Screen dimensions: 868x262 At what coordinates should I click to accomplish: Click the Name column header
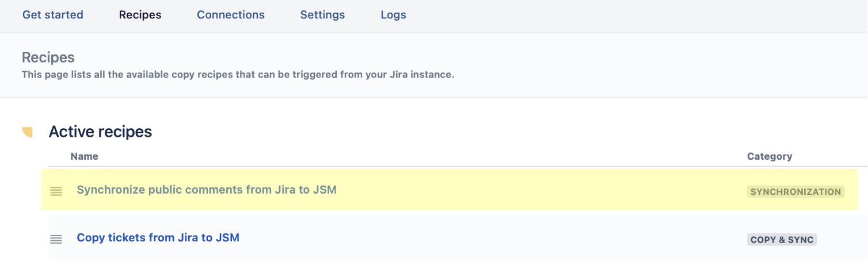point(84,156)
